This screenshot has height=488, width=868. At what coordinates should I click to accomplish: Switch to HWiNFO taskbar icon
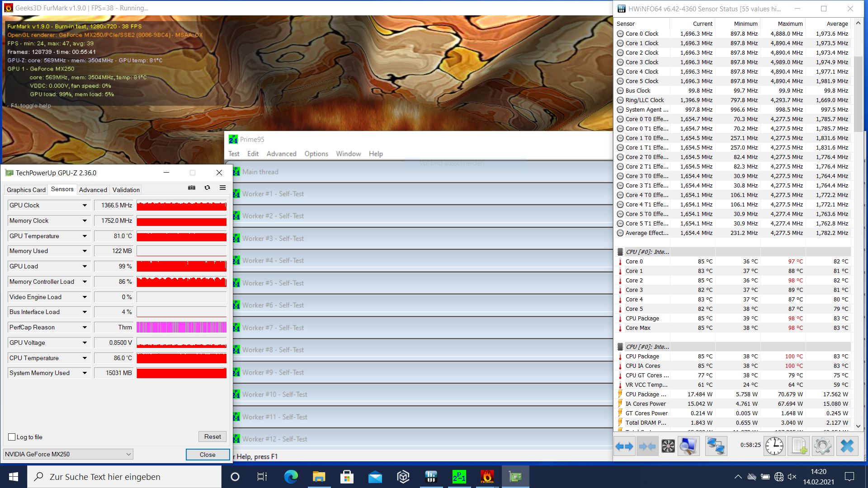(431, 477)
